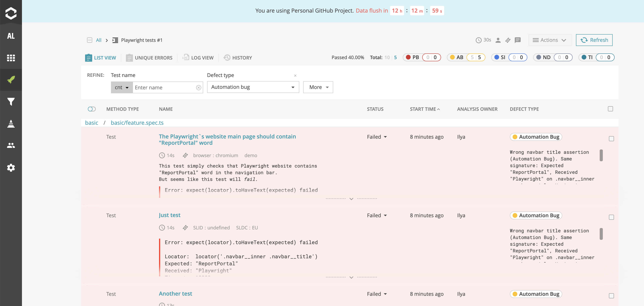Open the Just test item

[x=169, y=215]
